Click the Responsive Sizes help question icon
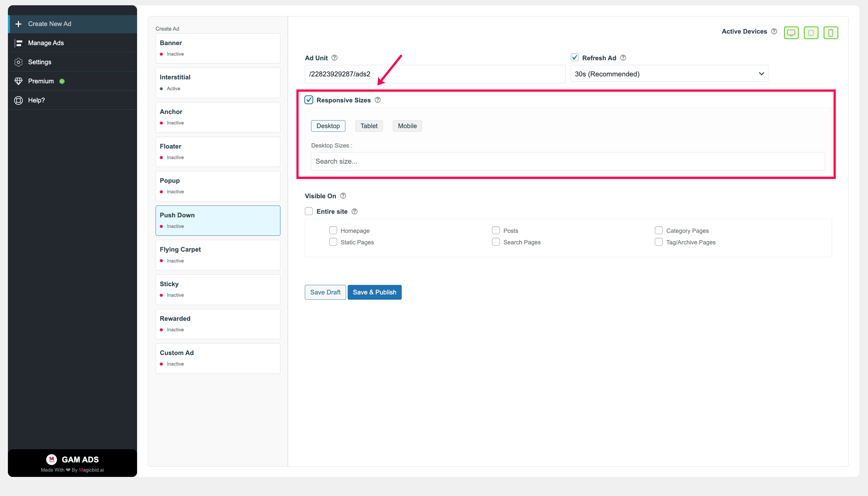The image size is (868, 496). point(378,100)
